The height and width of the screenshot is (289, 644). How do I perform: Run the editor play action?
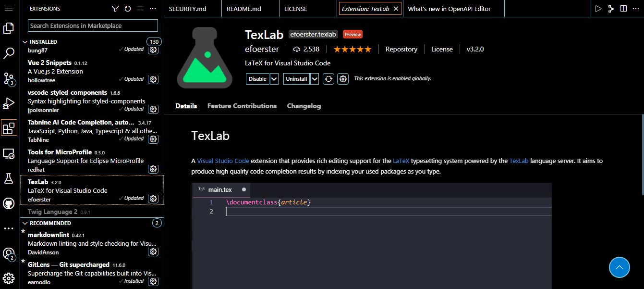pos(598,9)
